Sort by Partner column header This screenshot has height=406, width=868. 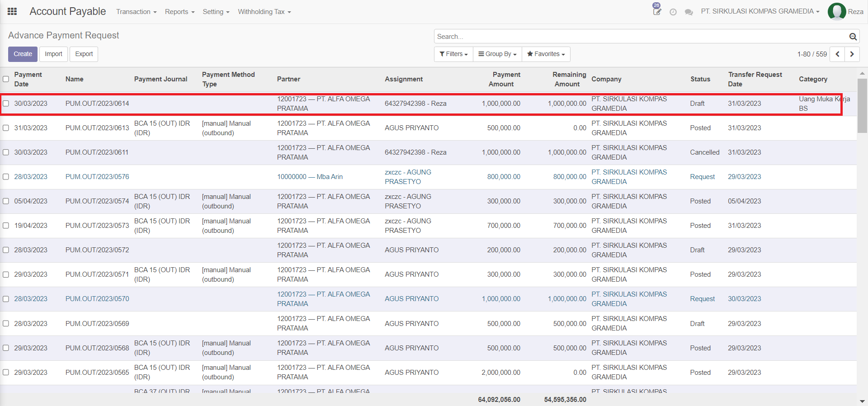coord(288,79)
